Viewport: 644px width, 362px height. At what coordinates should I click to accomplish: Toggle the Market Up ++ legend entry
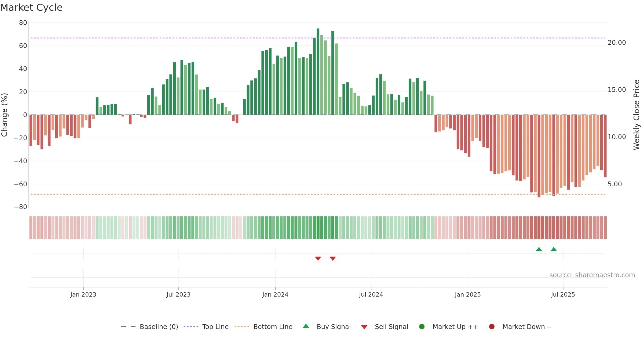coord(449,327)
